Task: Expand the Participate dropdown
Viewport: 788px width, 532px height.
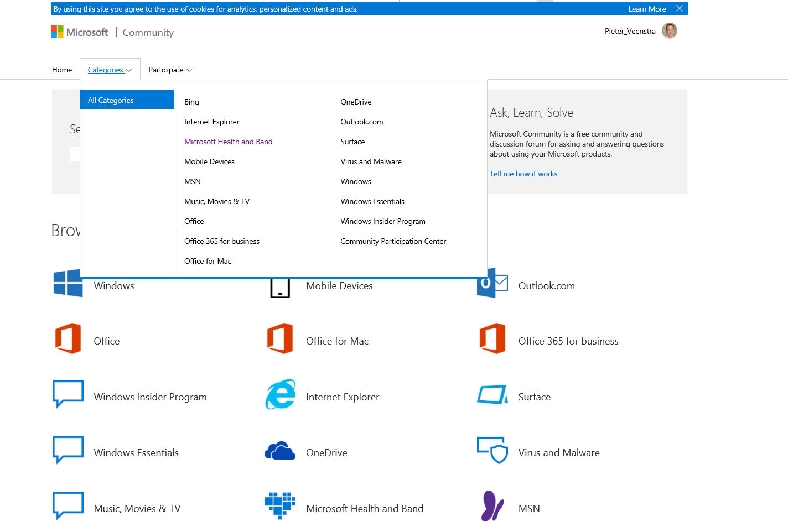Action: 169,69
